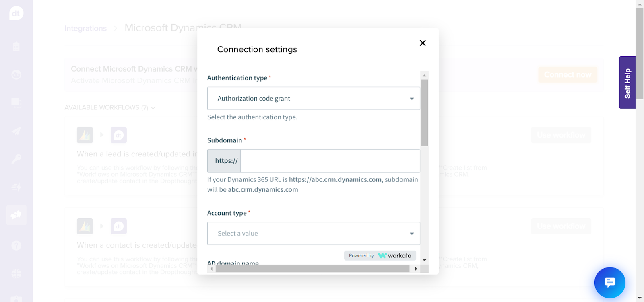Click the key icon in sidebar

tap(16, 159)
